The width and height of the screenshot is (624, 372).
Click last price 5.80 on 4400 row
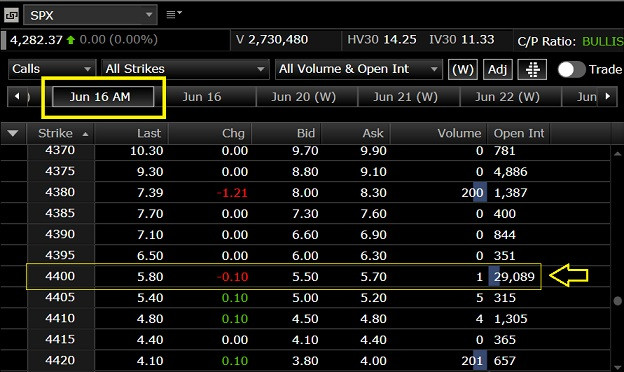coord(150,277)
